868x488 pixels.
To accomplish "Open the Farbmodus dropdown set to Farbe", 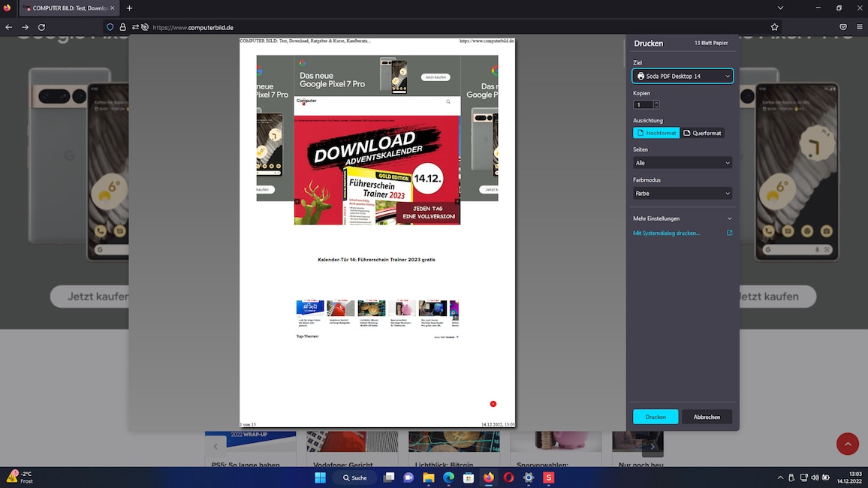I will [x=683, y=193].
